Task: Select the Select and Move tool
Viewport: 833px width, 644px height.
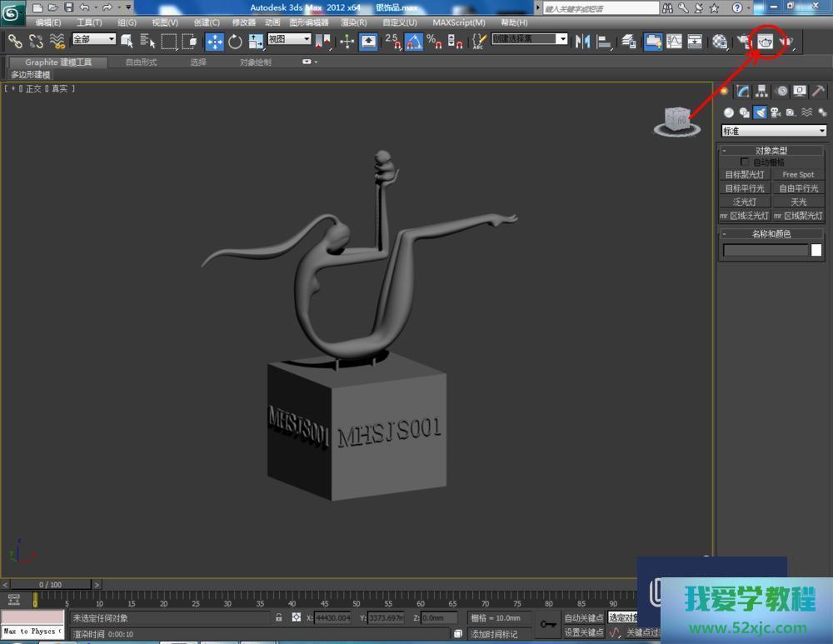Action: click(214, 41)
